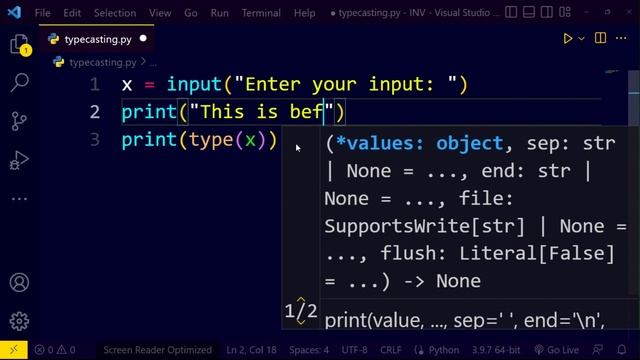
Task: Place cursor on the input function call
Action: pyautogui.click(x=194, y=84)
